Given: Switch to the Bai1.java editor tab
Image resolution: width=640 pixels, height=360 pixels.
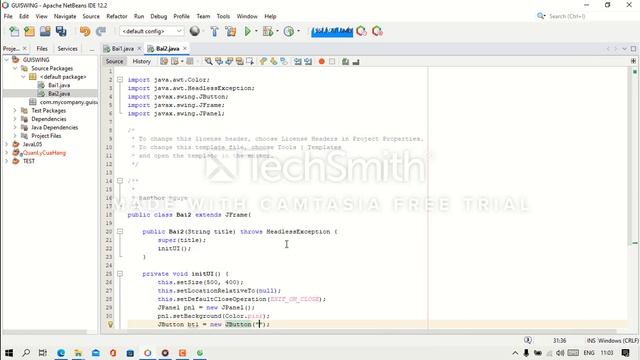Looking at the screenshot, I should pos(122,49).
